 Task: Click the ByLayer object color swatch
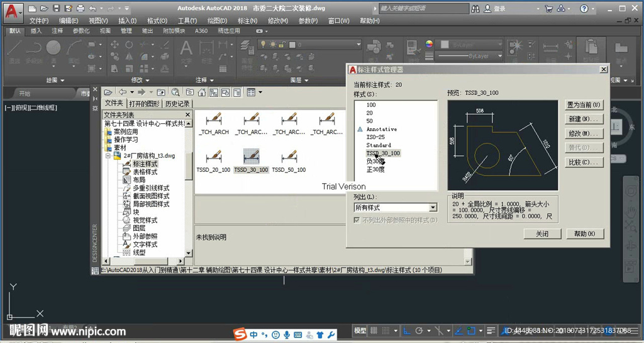445,44
